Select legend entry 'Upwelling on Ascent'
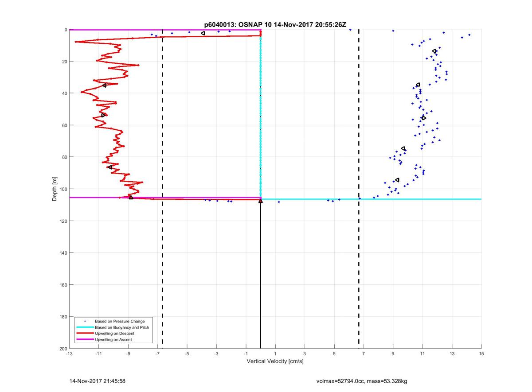The image size is (532, 392). coord(113,339)
